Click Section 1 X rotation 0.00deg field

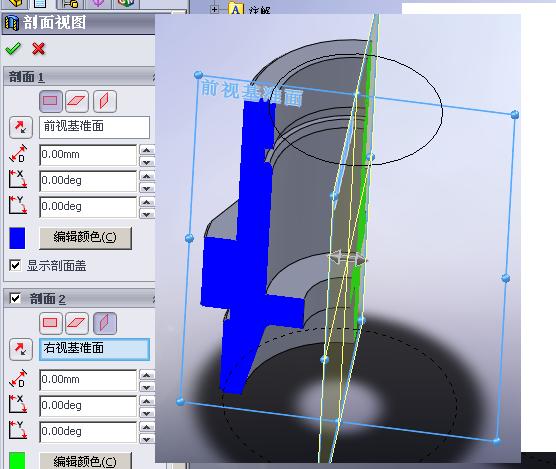click(88, 180)
